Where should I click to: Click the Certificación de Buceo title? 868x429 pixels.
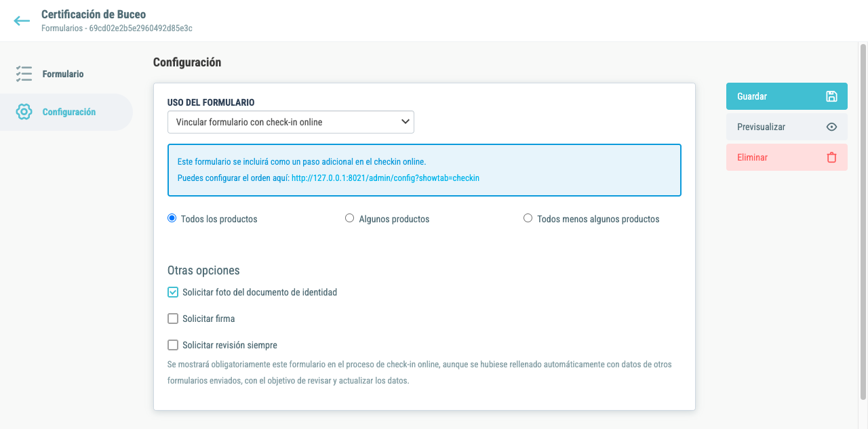pyautogui.click(x=94, y=14)
